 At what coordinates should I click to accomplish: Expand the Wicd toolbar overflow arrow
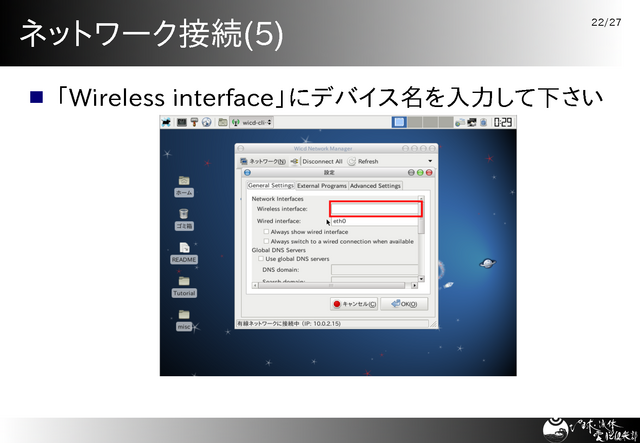point(430,161)
